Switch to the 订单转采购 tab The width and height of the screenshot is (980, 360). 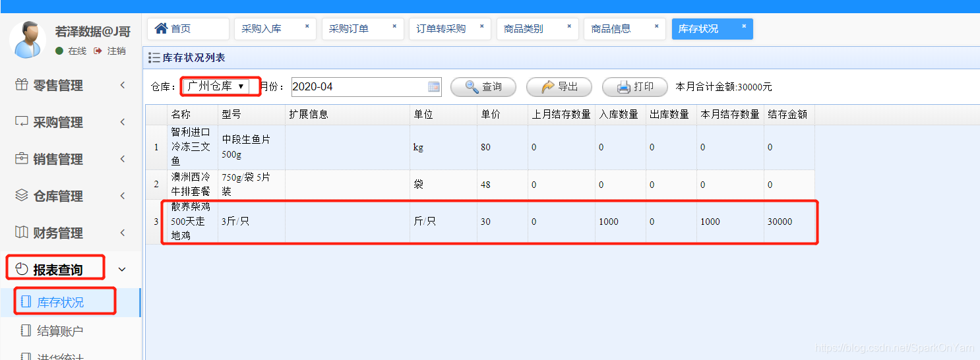click(x=450, y=29)
